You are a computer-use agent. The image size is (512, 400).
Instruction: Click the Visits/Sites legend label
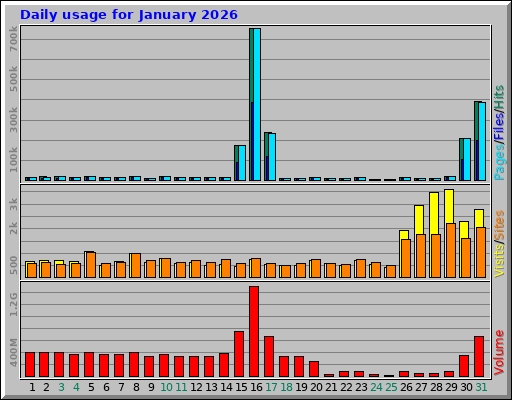(499, 244)
